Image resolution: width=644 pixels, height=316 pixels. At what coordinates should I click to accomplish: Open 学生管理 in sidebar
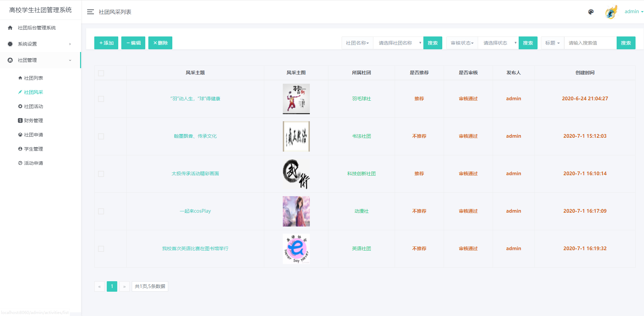pos(33,149)
